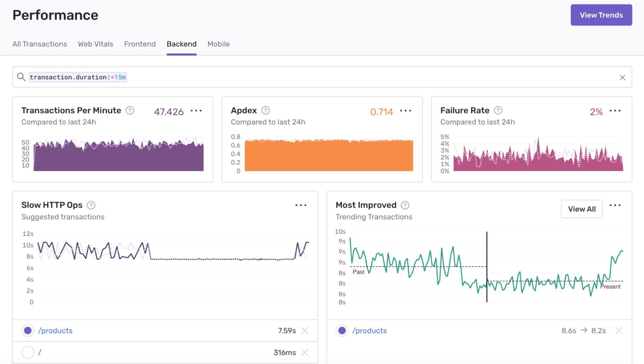This screenshot has width=644, height=364.
Task: Switch to the Web Vitals tab
Action: 95,44
